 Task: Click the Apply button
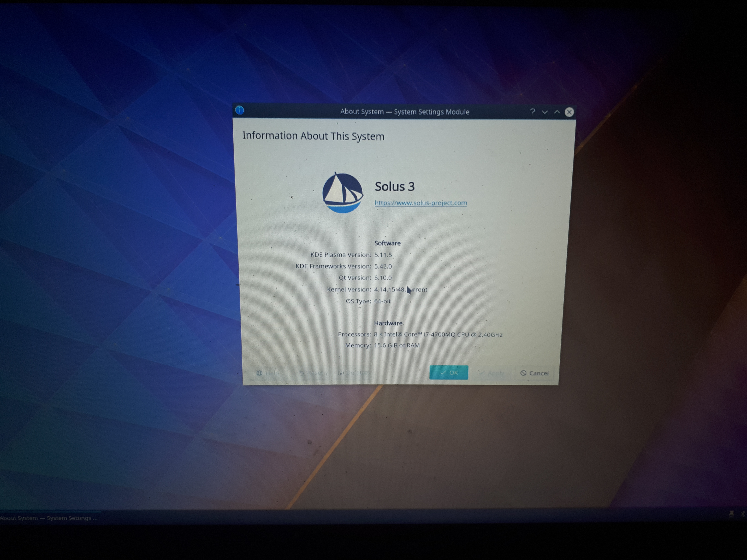[492, 373]
